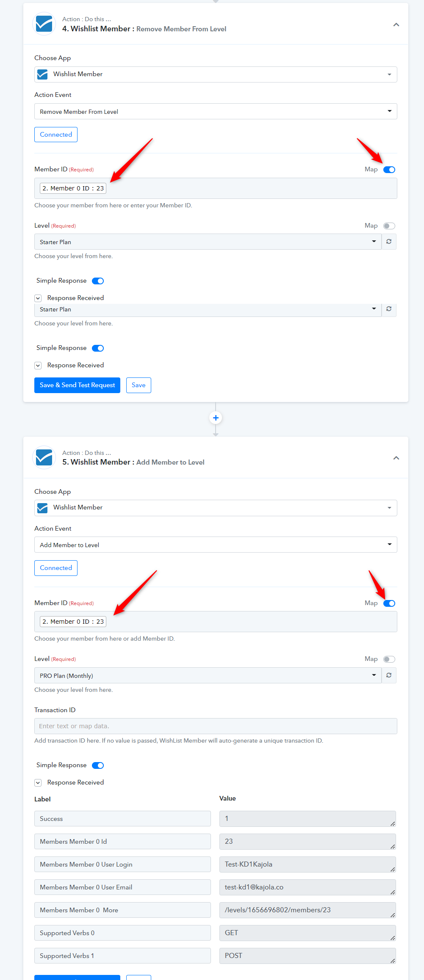Toggle second Simple Response switch in step 4
Image resolution: width=424 pixels, height=980 pixels.
coord(98,348)
